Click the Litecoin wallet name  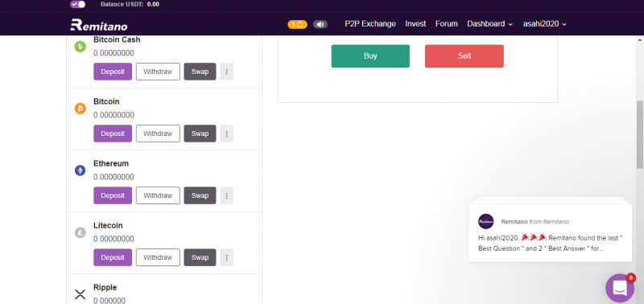coord(108,225)
